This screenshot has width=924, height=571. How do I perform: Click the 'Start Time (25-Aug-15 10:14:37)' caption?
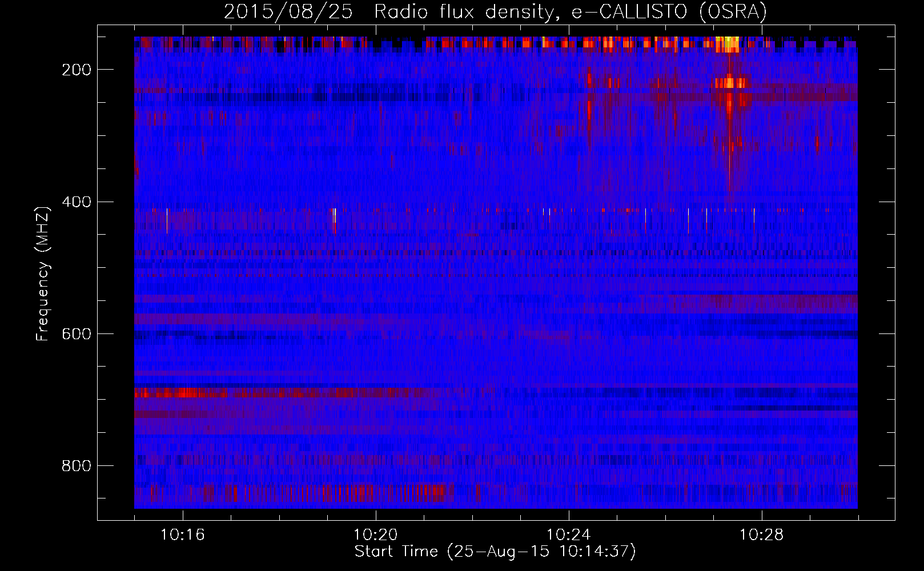pyautogui.click(x=495, y=552)
